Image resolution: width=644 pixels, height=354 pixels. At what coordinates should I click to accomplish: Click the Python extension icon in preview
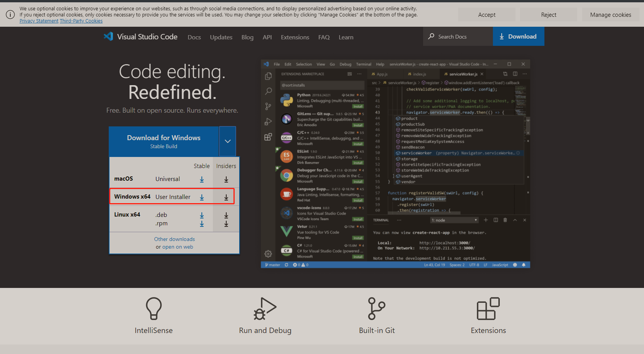click(287, 100)
